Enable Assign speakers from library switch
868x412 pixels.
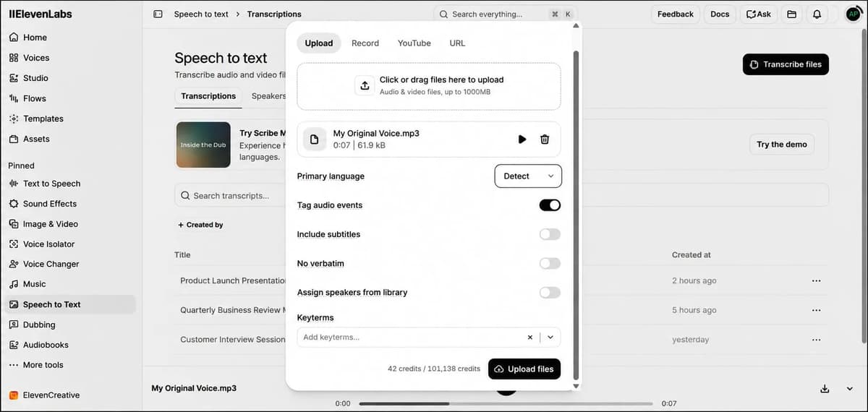pyautogui.click(x=550, y=292)
